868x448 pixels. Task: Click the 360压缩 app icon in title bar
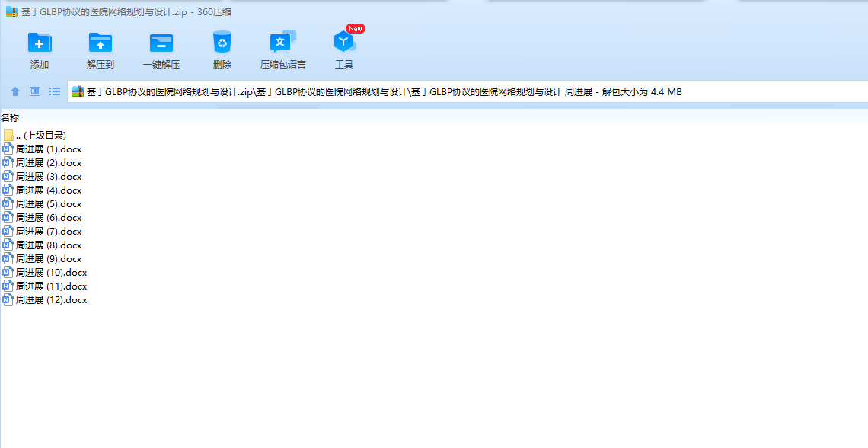tap(11, 11)
